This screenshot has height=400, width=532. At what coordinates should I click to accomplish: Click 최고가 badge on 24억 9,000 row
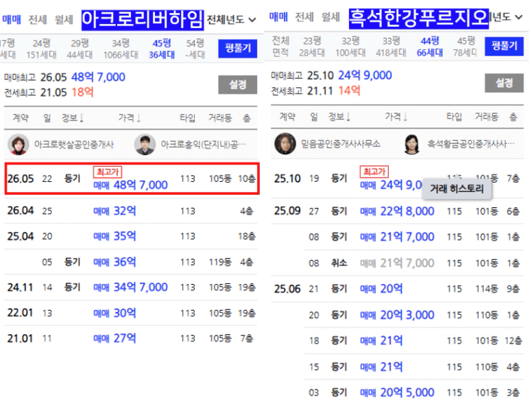click(x=374, y=172)
